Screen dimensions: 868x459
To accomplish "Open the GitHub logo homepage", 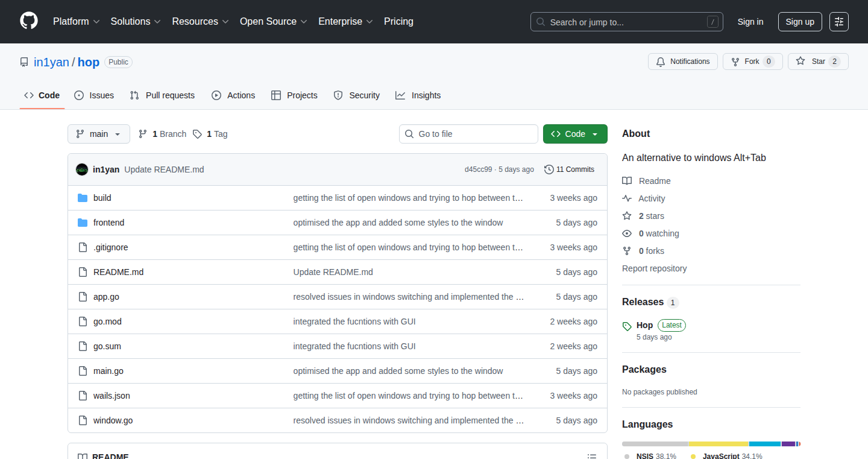I will [x=29, y=21].
